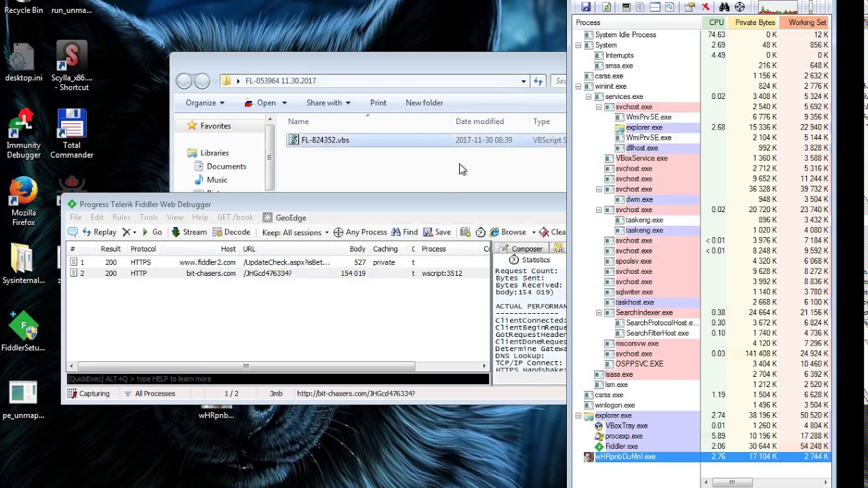This screenshot has width=868, height=488.
Task: Collapse the wininit.exe tree node
Action: tap(578, 87)
